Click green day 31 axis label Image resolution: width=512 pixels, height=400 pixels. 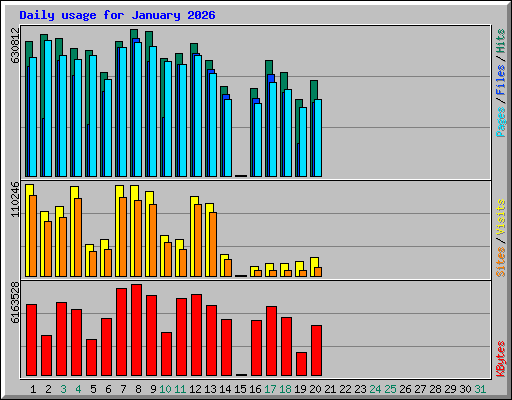click(x=480, y=389)
